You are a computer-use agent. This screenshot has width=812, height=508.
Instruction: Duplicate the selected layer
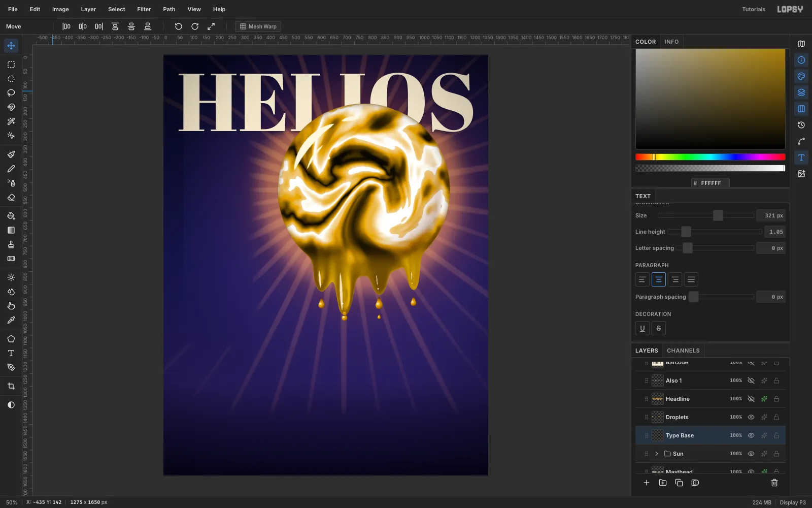click(679, 483)
